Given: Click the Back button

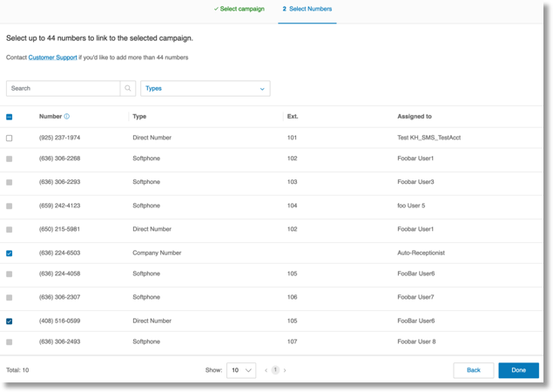Looking at the screenshot, I should (x=473, y=370).
